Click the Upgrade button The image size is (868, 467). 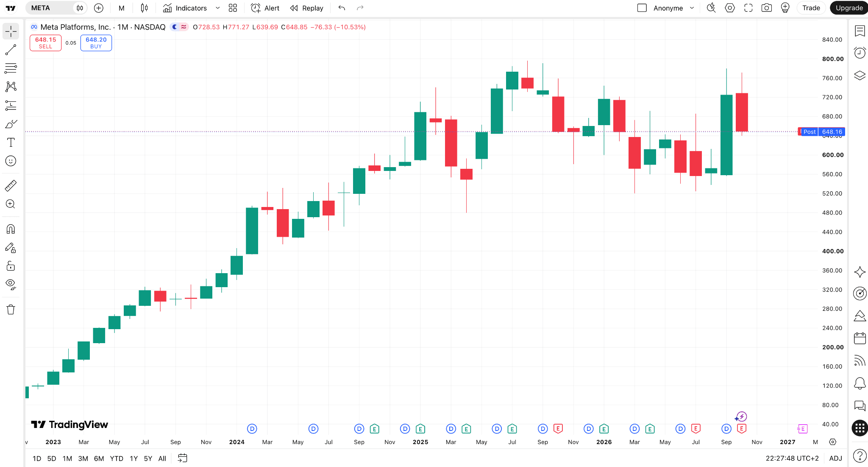pos(849,8)
